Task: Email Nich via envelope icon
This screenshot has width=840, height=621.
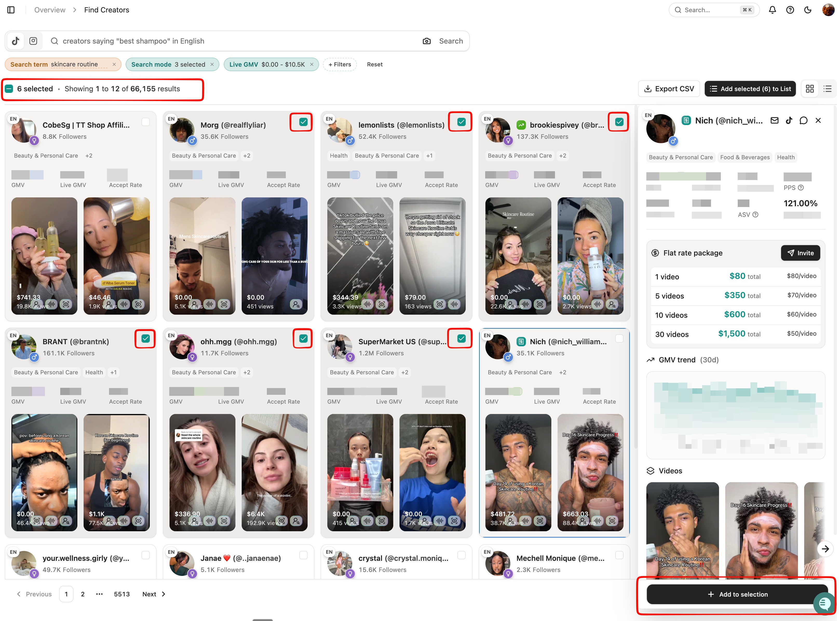Action: (775, 120)
